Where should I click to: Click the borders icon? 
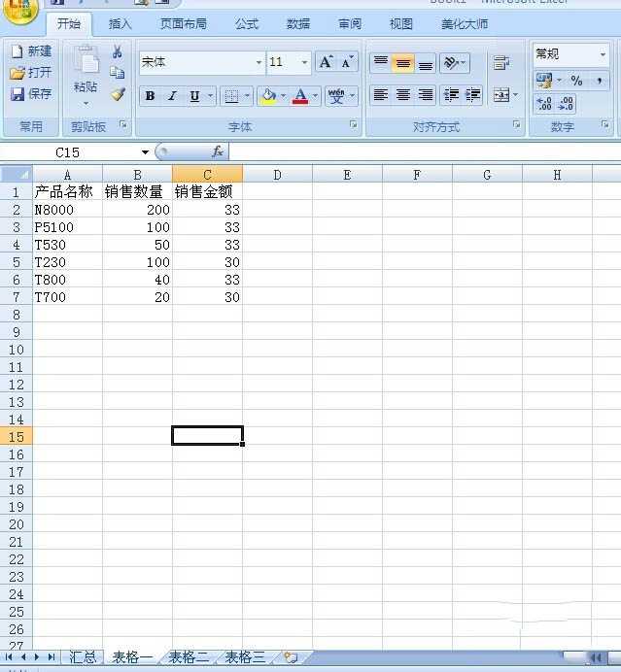231,96
